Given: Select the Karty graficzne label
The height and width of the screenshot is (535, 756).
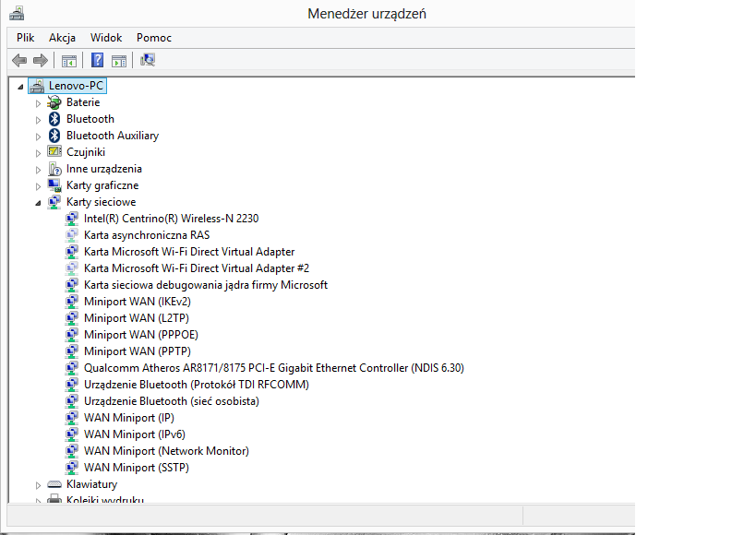Looking at the screenshot, I should coord(102,185).
